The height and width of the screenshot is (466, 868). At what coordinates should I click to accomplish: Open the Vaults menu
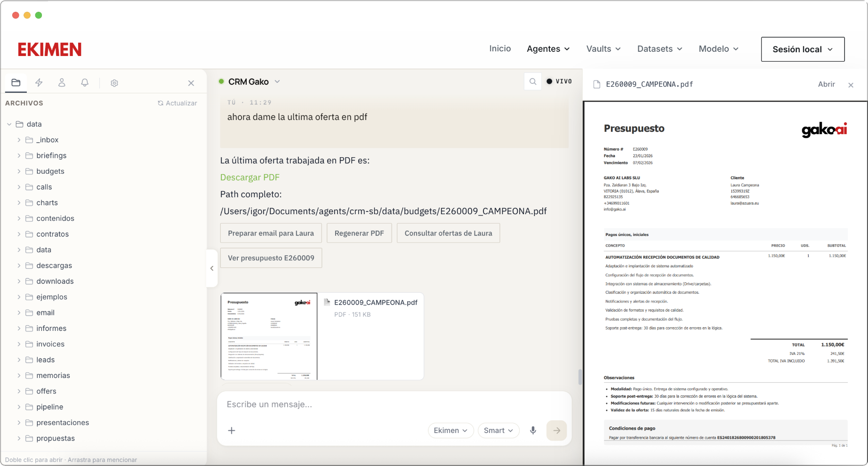pyautogui.click(x=603, y=49)
